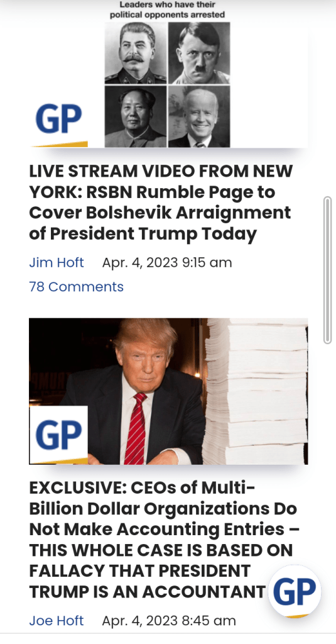Click the Apr. 4, 2023 9:15 am timestamp

click(x=167, y=262)
